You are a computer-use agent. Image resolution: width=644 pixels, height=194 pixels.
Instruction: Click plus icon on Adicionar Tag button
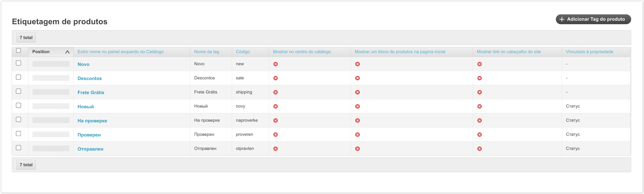562,19
